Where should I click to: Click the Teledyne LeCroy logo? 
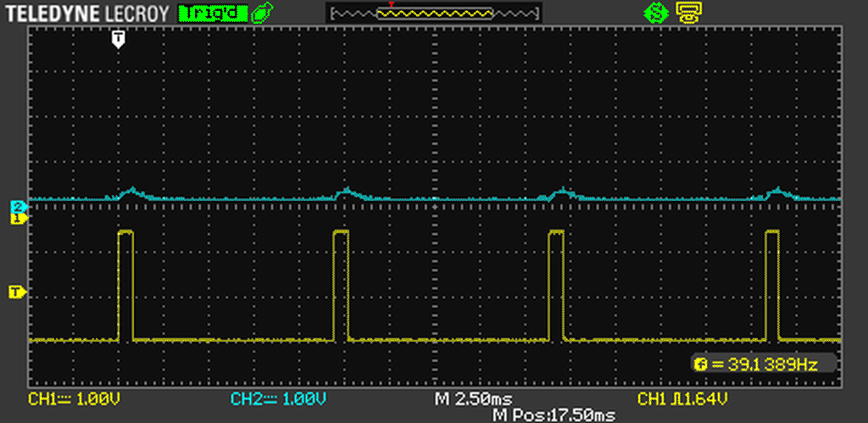87,13
